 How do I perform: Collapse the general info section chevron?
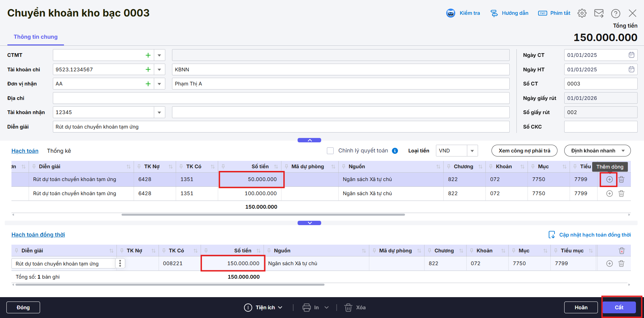[309, 140]
